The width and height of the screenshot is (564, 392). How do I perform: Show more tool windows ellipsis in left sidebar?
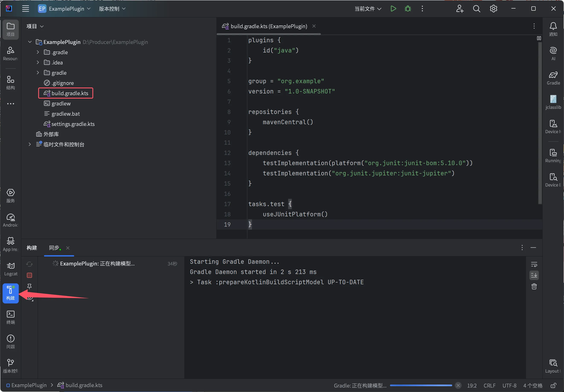tap(10, 104)
